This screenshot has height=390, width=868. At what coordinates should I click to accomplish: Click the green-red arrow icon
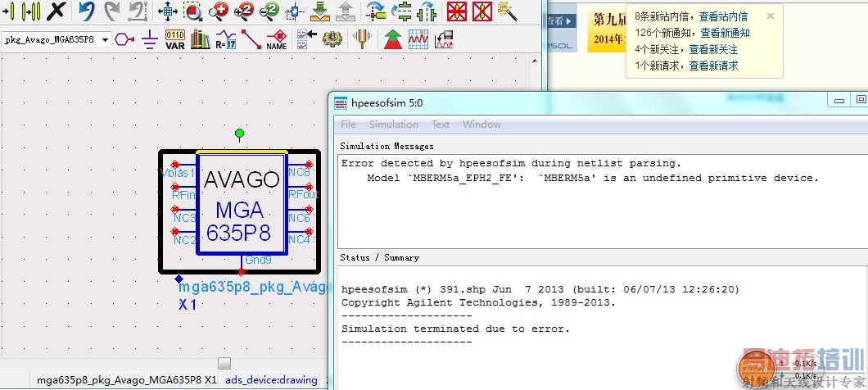click(x=393, y=39)
